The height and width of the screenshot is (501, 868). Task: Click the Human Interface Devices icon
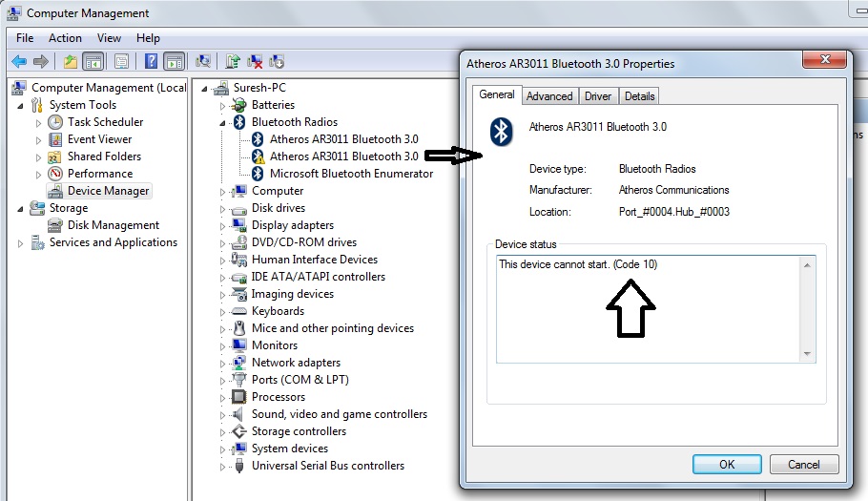(239, 259)
